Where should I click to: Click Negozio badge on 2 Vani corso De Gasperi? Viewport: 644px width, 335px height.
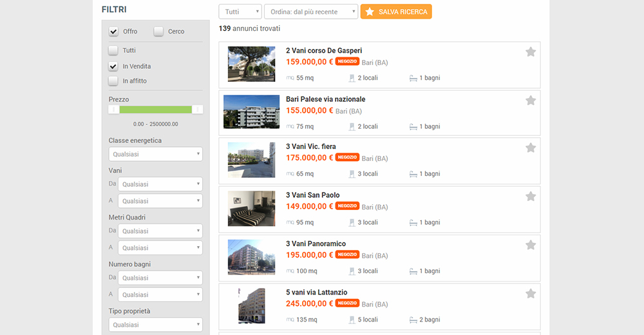[x=348, y=61]
